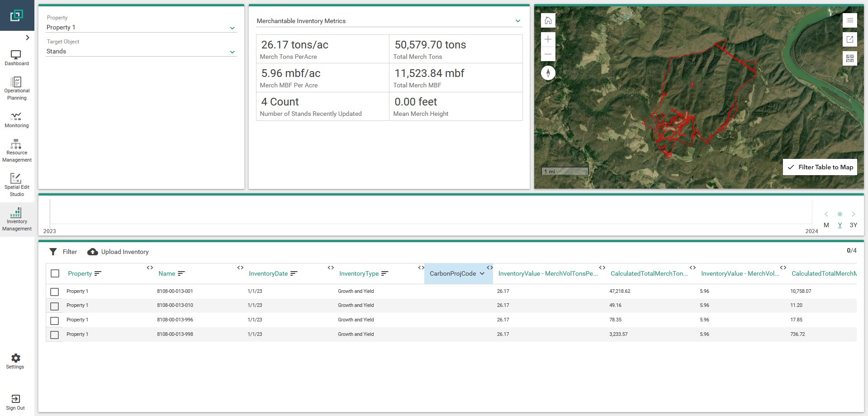Image resolution: width=868 pixels, height=416 pixels.
Task: Go to Operational Planning section
Action: point(17,88)
